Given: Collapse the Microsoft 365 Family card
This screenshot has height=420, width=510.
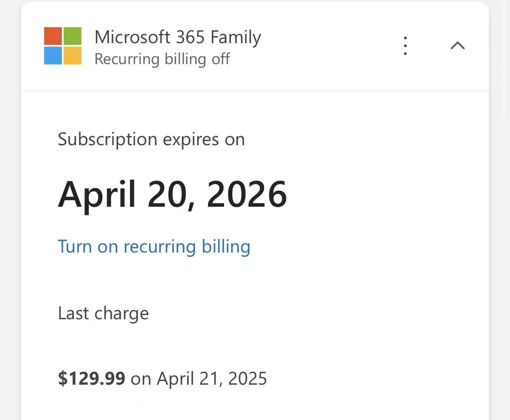Looking at the screenshot, I should tap(457, 46).
